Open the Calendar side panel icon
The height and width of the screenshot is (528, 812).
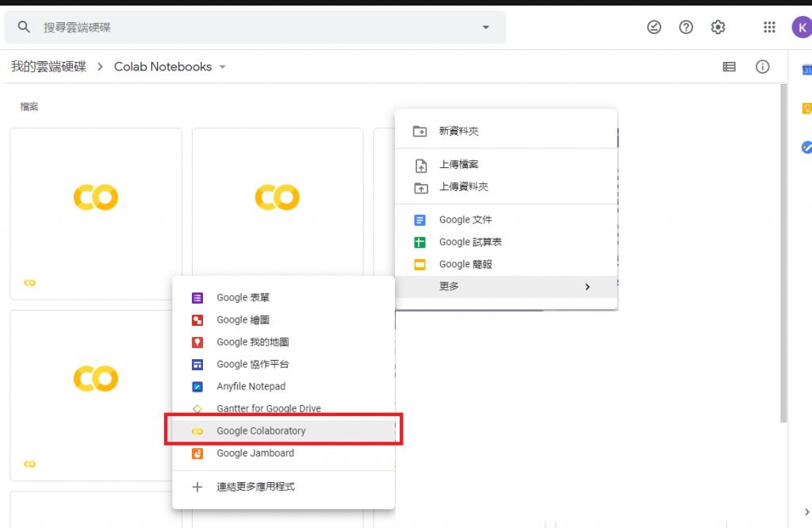click(x=806, y=70)
